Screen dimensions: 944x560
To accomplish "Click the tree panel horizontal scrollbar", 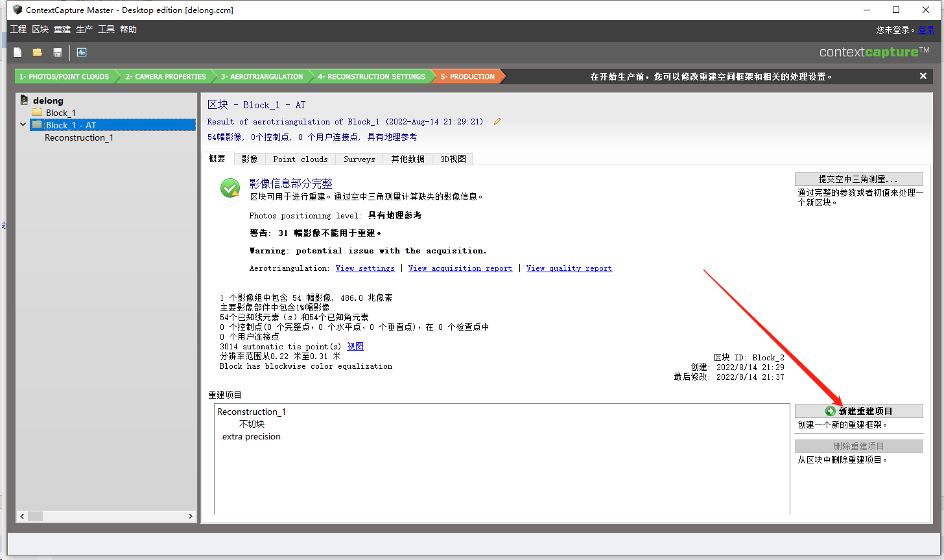I will click(107, 517).
